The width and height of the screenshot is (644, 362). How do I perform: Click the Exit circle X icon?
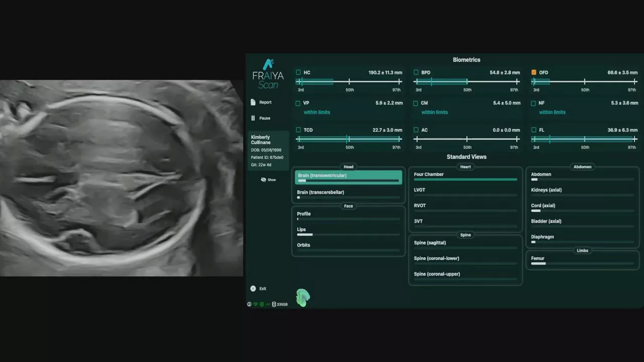coord(253,289)
